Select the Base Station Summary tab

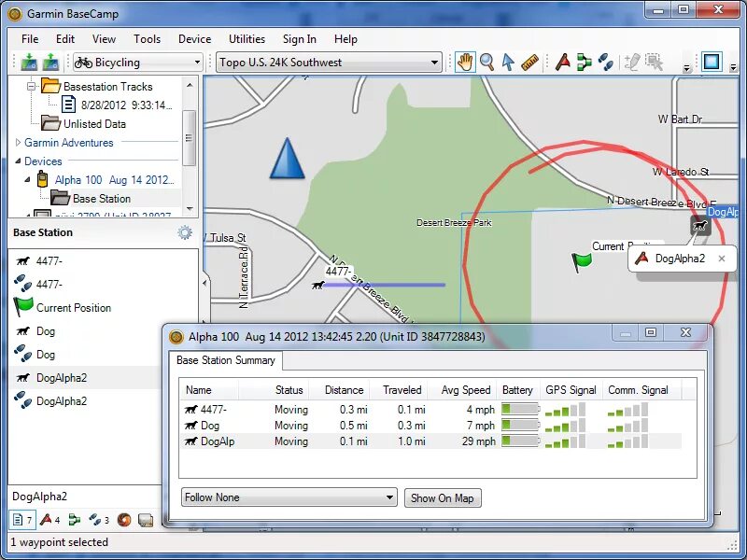(x=226, y=360)
